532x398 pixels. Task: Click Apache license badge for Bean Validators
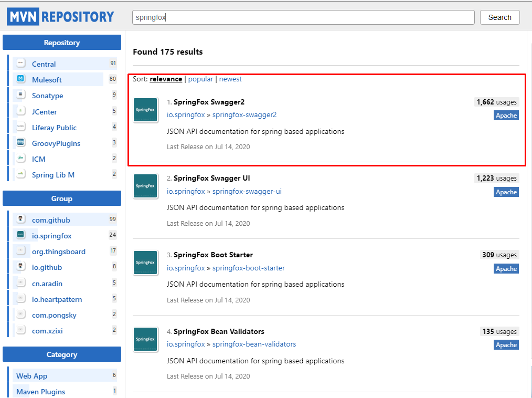pyautogui.click(x=506, y=345)
